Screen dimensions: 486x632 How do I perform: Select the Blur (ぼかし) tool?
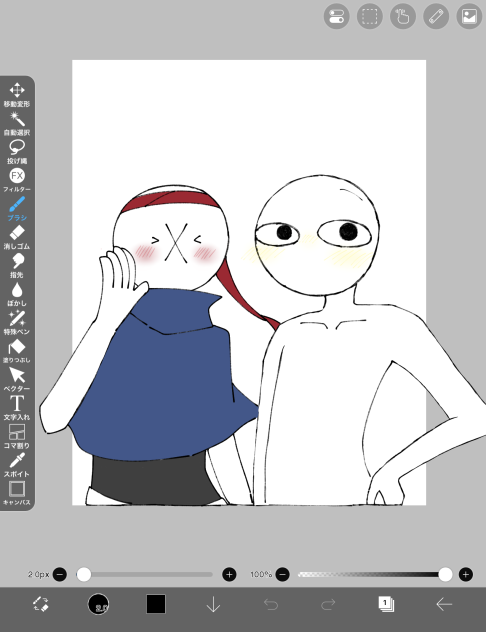click(17, 294)
